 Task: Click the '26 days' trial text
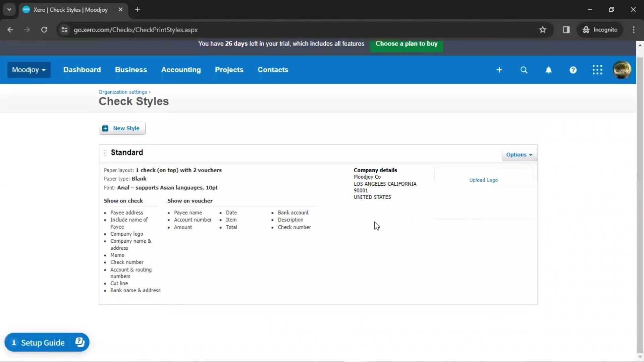pos(236,44)
